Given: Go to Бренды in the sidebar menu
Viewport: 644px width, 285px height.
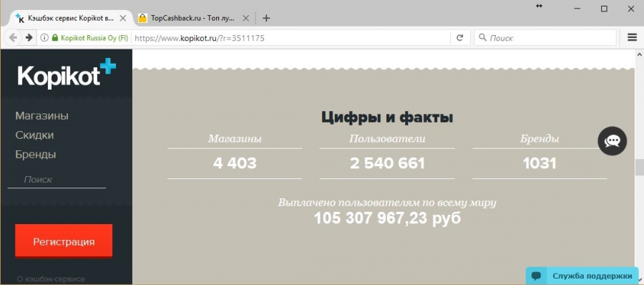Looking at the screenshot, I should coord(36,155).
